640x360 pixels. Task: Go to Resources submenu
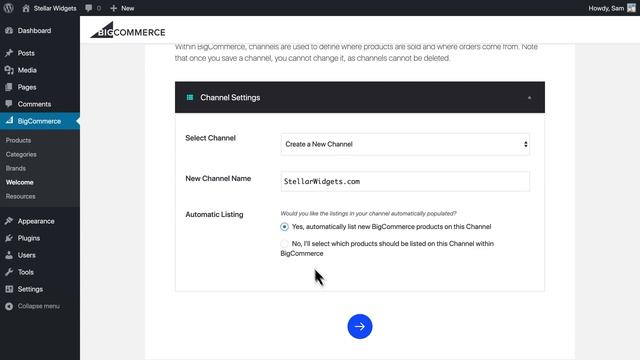pyautogui.click(x=20, y=196)
